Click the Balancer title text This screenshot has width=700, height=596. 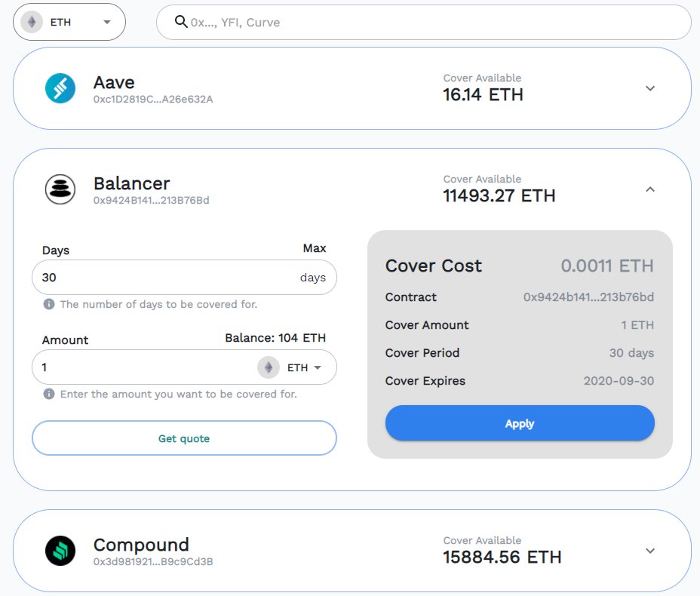(131, 183)
